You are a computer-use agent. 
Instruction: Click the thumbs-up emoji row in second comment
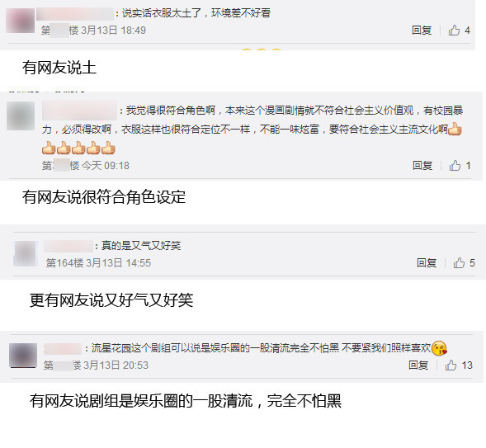click(x=78, y=148)
